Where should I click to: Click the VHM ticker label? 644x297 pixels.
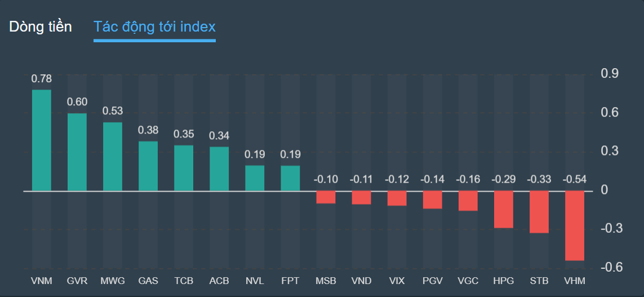click(x=574, y=281)
